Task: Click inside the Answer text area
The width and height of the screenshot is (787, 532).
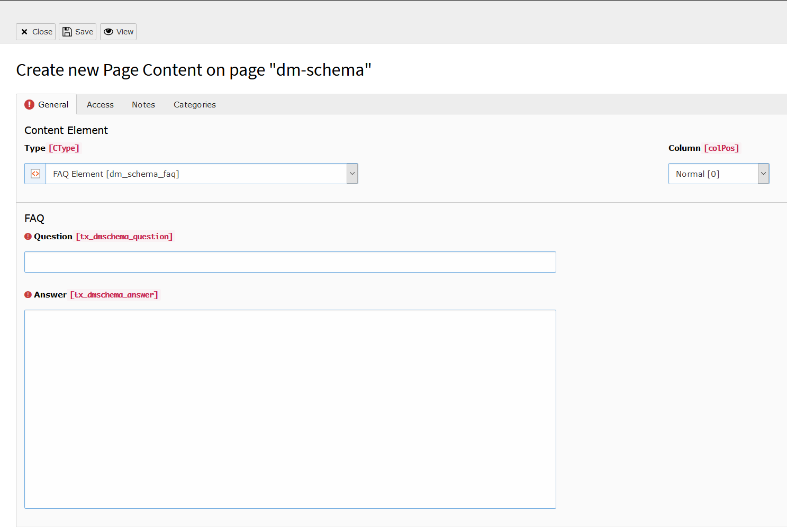Action: point(290,409)
